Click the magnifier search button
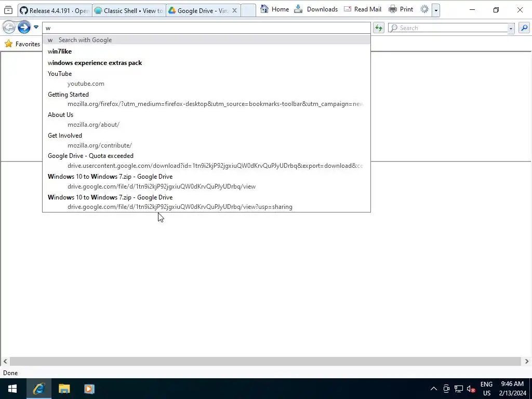 (x=524, y=28)
